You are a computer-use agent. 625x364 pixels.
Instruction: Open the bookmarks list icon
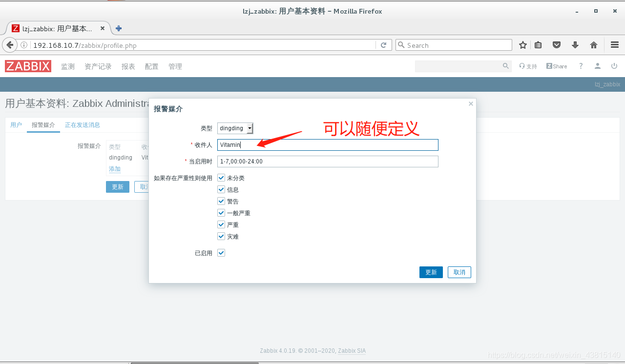pyautogui.click(x=538, y=45)
